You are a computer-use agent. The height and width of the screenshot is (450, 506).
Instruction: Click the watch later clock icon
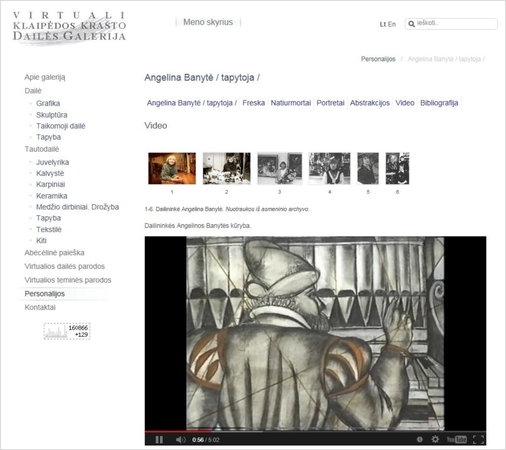420,439
